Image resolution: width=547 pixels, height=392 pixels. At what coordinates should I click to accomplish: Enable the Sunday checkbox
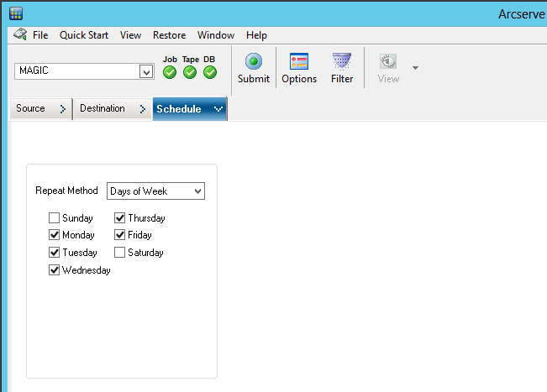tap(54, 217)
